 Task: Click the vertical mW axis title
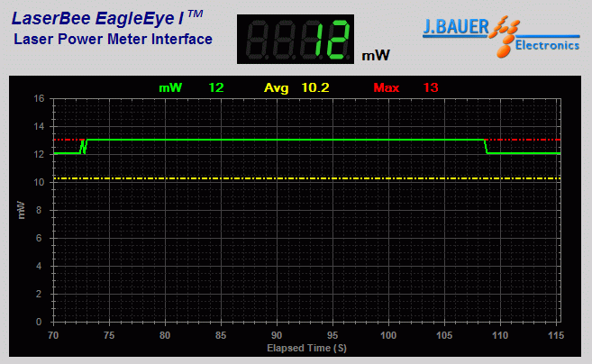[x=22, y=210]
